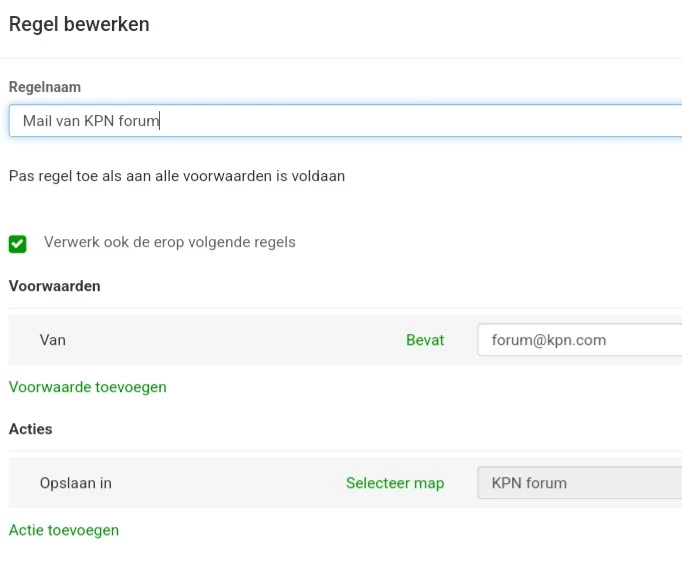Click the word 'forum' in the folder field

pos(546,483)
